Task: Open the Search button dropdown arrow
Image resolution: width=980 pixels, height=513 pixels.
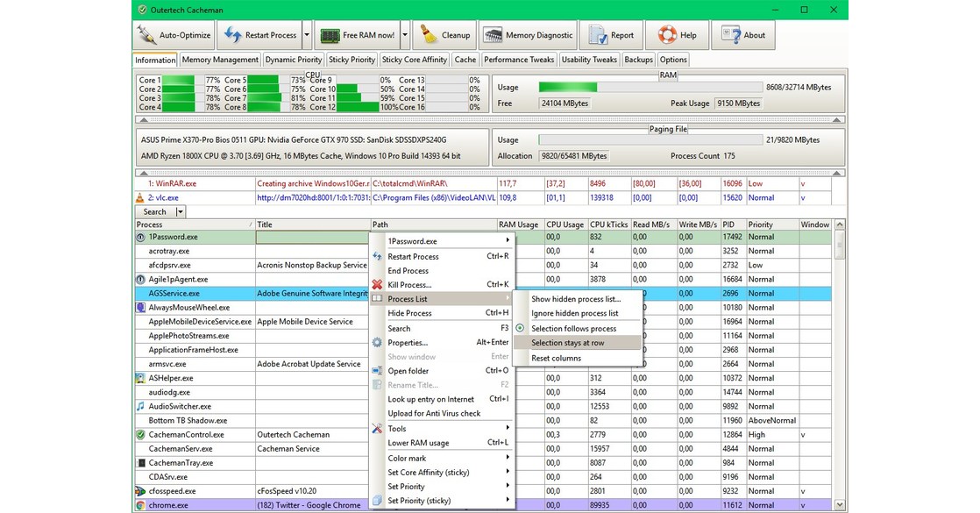Action: pos(181,212)
